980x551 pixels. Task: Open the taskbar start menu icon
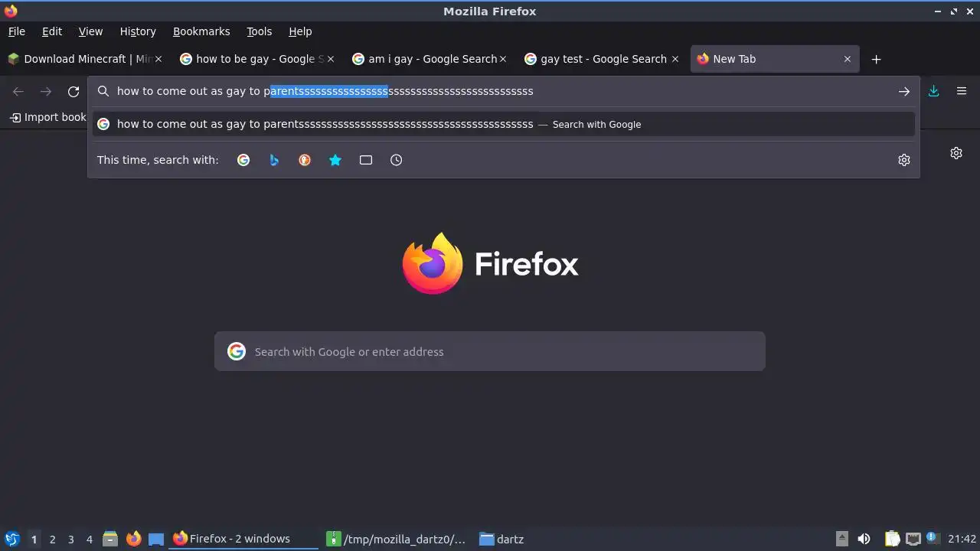[12, 539]
